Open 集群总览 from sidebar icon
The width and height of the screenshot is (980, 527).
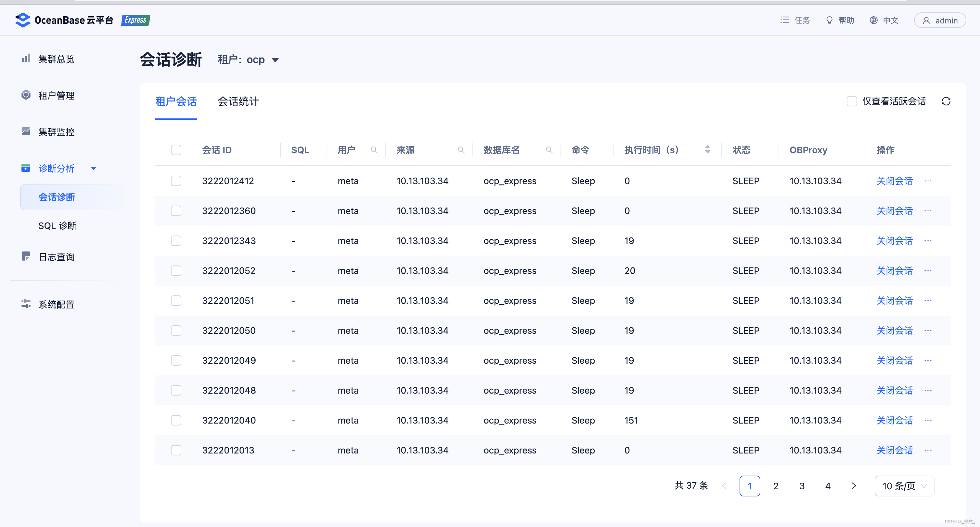26,59
